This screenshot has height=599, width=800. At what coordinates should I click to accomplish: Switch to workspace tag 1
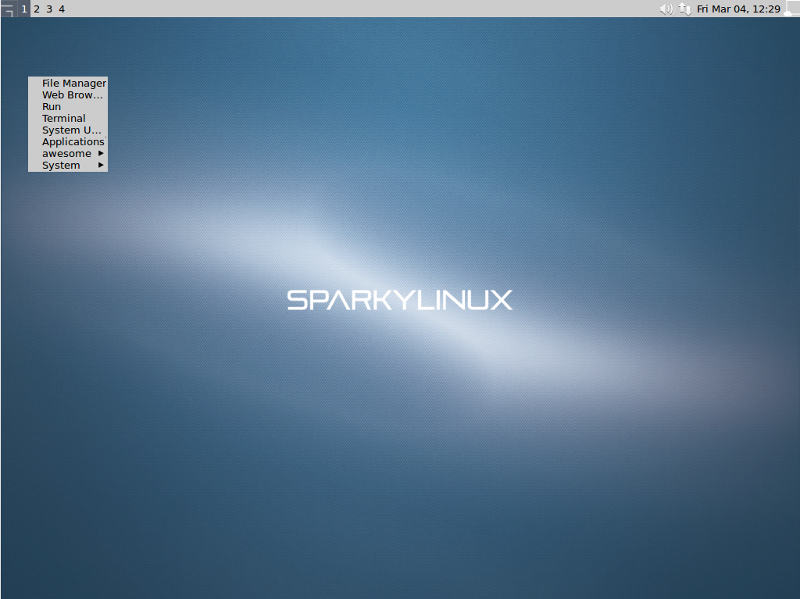24,9
